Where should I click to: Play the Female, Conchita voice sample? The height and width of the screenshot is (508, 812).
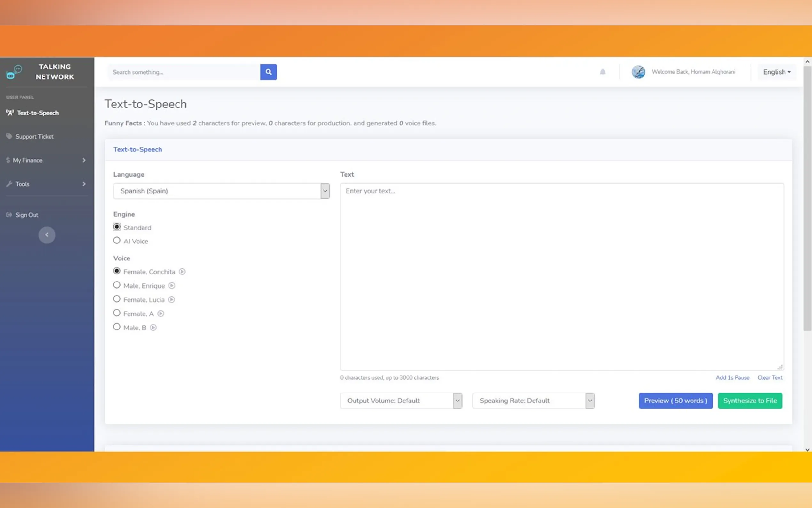coord(182,272)
